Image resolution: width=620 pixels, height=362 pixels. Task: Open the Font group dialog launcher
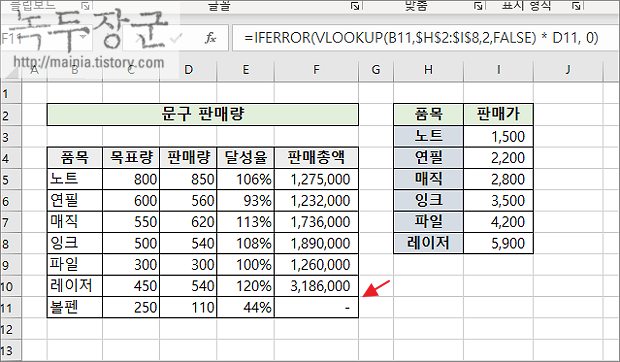click(355, 6)
